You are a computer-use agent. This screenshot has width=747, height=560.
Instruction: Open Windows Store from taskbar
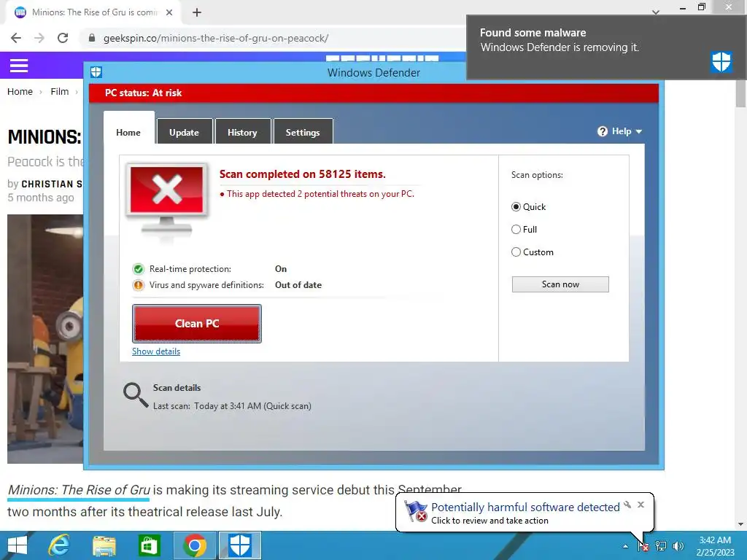pos(149,545)
